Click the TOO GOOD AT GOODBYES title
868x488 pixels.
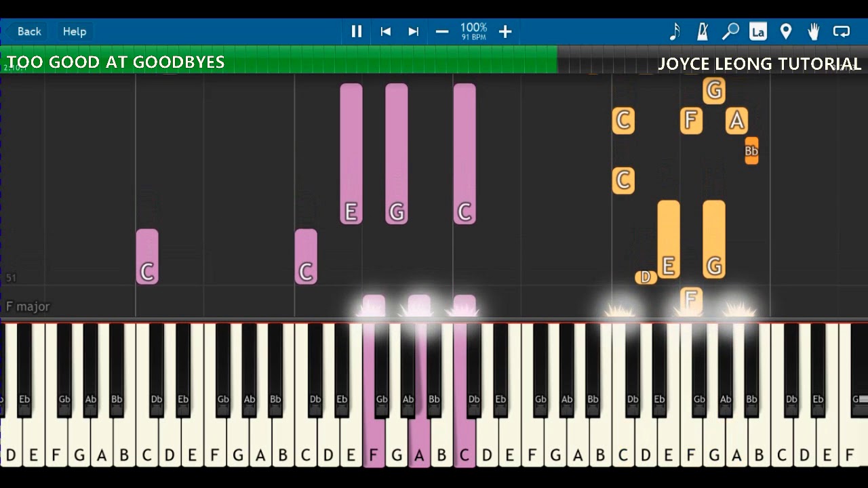(x=115, y=62)
